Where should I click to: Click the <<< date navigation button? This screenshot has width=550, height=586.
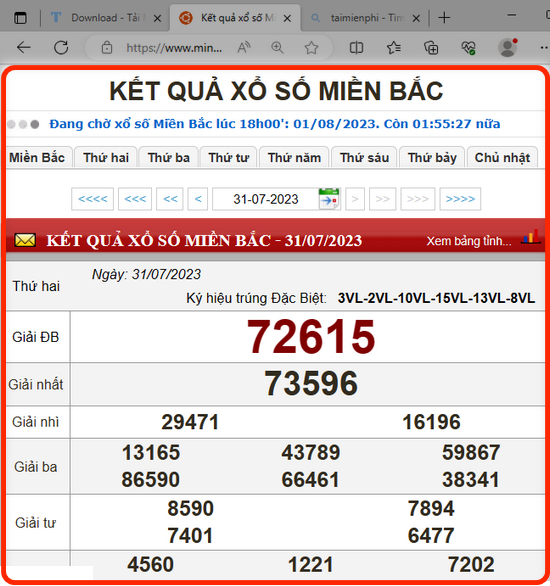pyautogui.click(x=135, y=199)
